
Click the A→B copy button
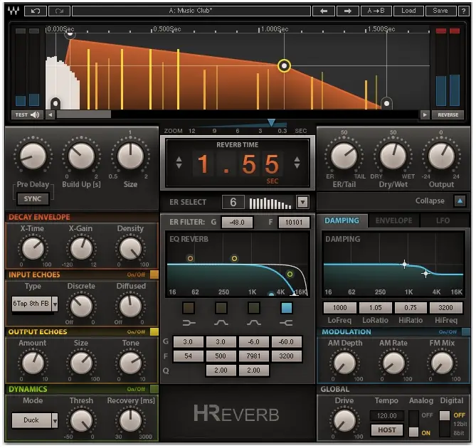click(376, 11)
